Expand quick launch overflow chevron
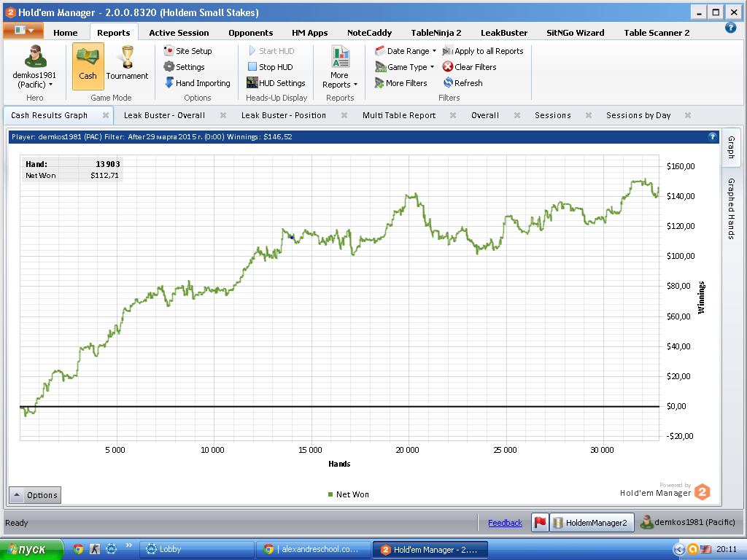The image size is (747, 560). pyautogui.click(x=128, y=545)
